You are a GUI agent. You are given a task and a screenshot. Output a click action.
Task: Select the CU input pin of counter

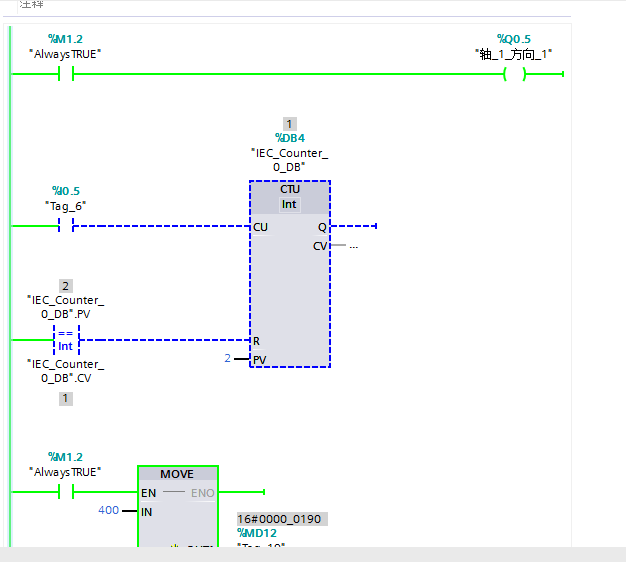[x=260, y=227]
